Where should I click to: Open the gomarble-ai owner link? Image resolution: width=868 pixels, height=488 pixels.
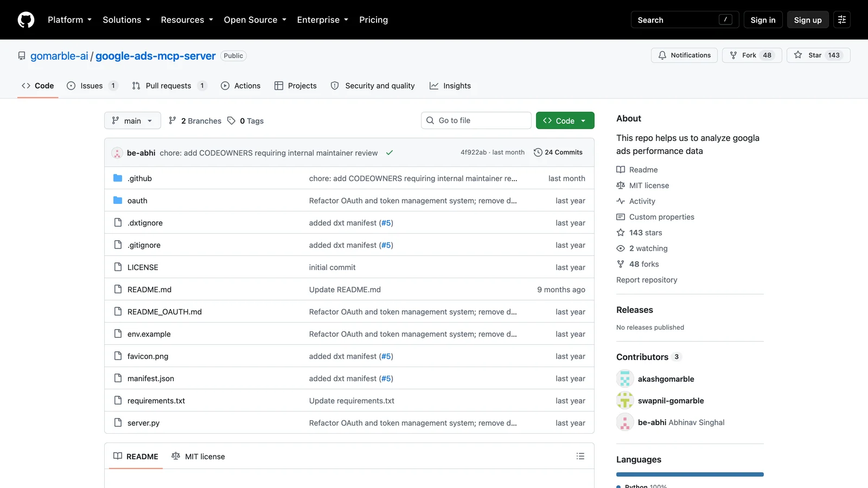pyautogui.click(x=59, y=56)
